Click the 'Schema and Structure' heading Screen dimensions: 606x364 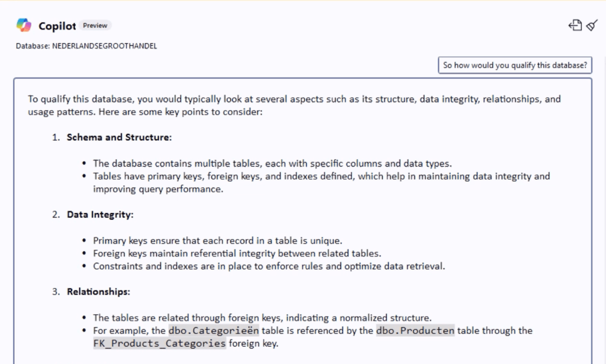(x=119, y=137)
